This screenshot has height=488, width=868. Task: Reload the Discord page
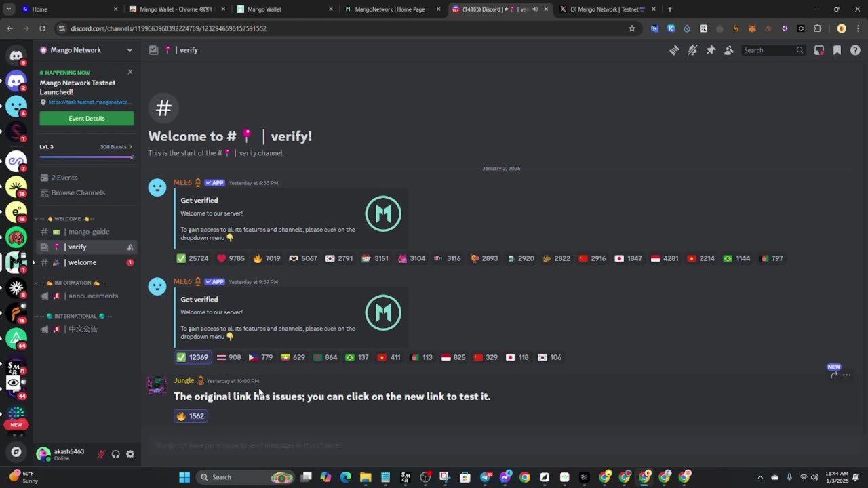42,28
